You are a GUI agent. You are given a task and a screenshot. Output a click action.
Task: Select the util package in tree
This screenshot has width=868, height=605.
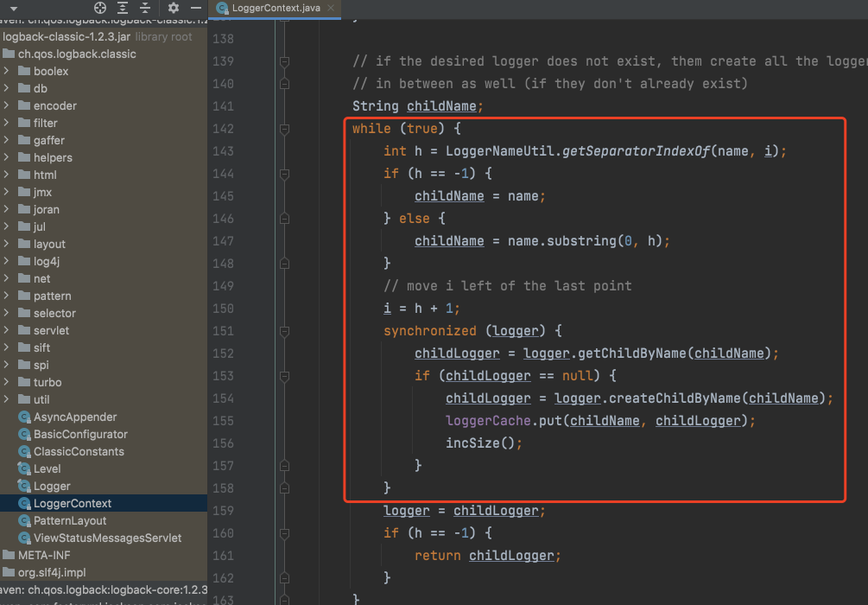click(x=41, y=399)
